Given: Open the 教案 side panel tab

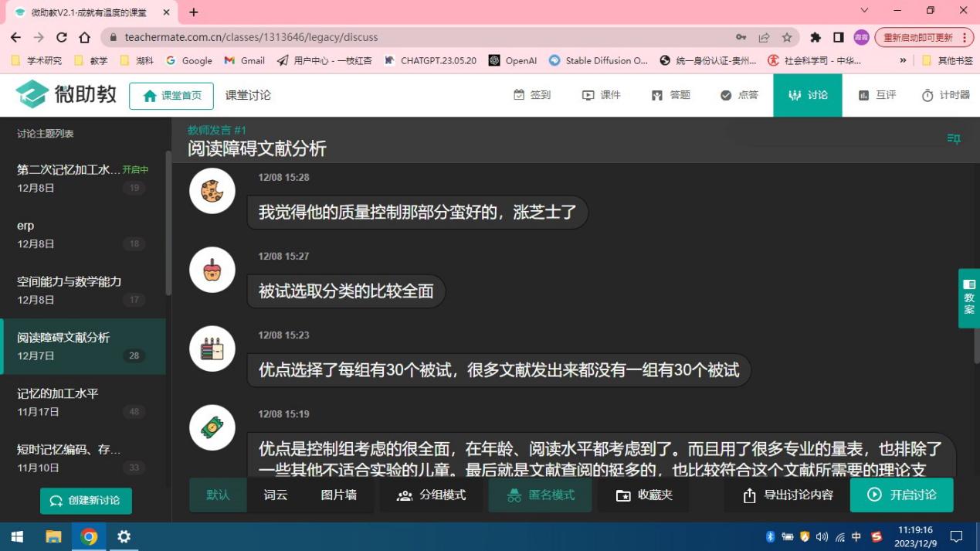Looking at the screenshot, I should coord(968,298).
